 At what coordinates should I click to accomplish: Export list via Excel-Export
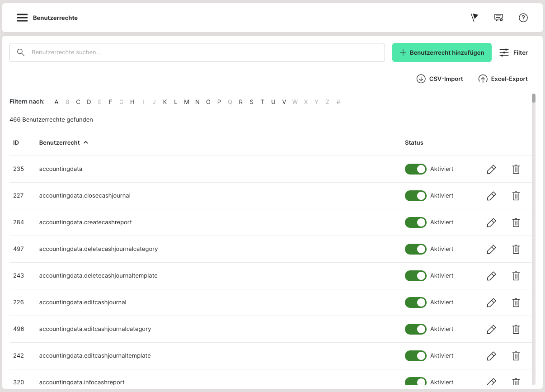point(503,79)
